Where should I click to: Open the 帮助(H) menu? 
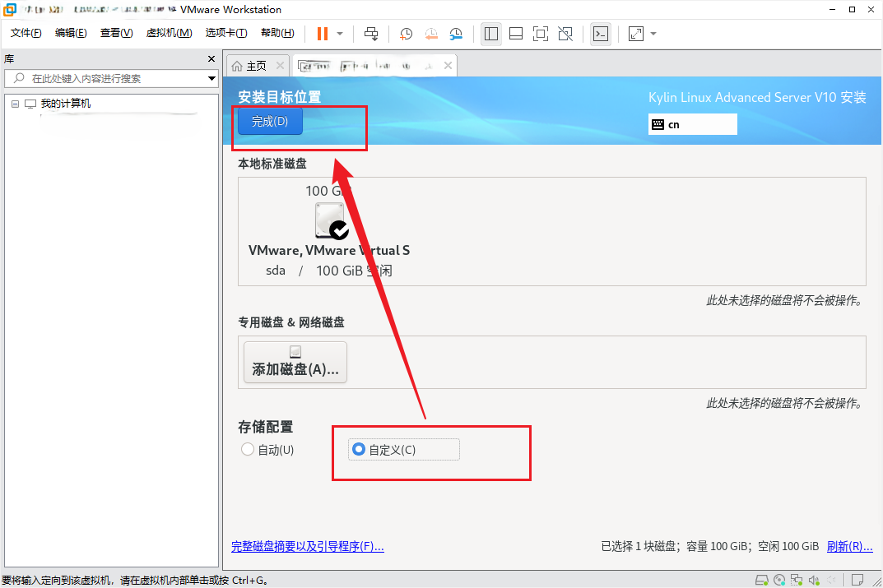coord(277,33)
